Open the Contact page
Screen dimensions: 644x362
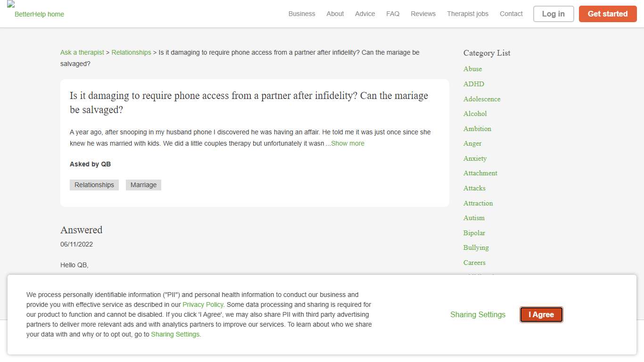click(x=511, y=14)
